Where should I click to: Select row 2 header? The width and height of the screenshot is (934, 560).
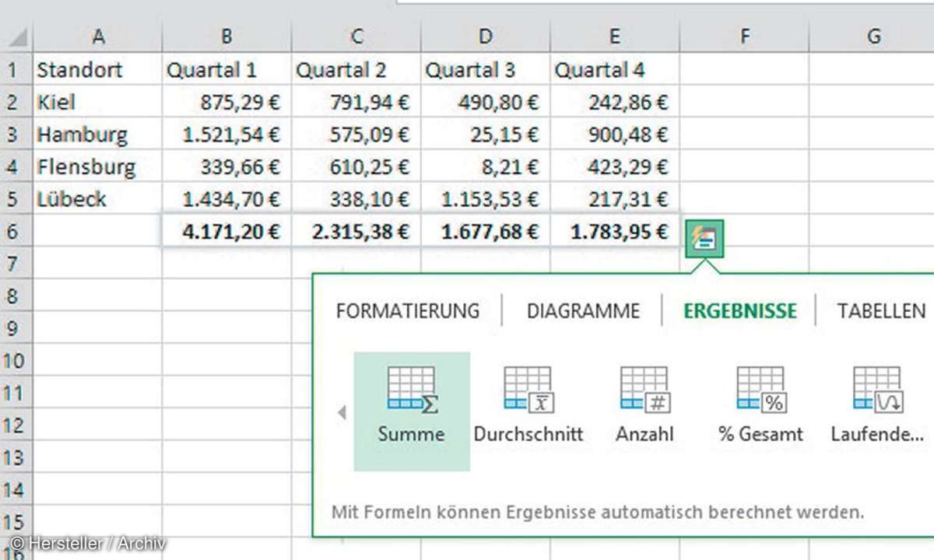point(16,102)
